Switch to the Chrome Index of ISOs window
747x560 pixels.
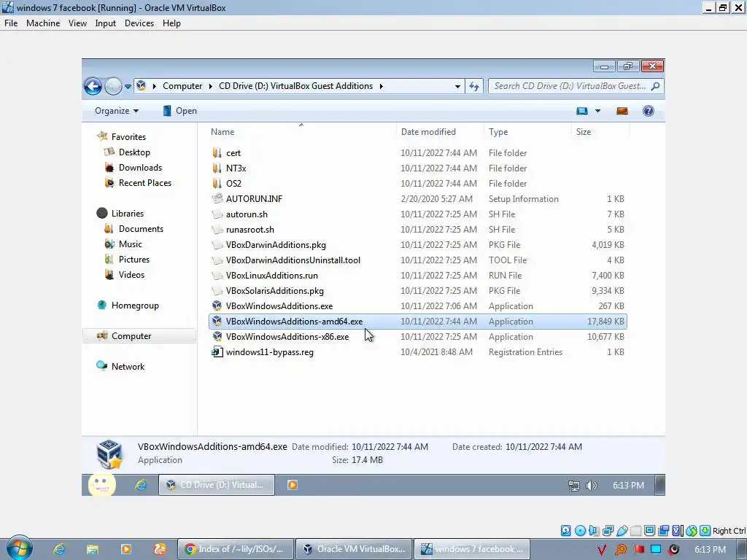point(236,549)
